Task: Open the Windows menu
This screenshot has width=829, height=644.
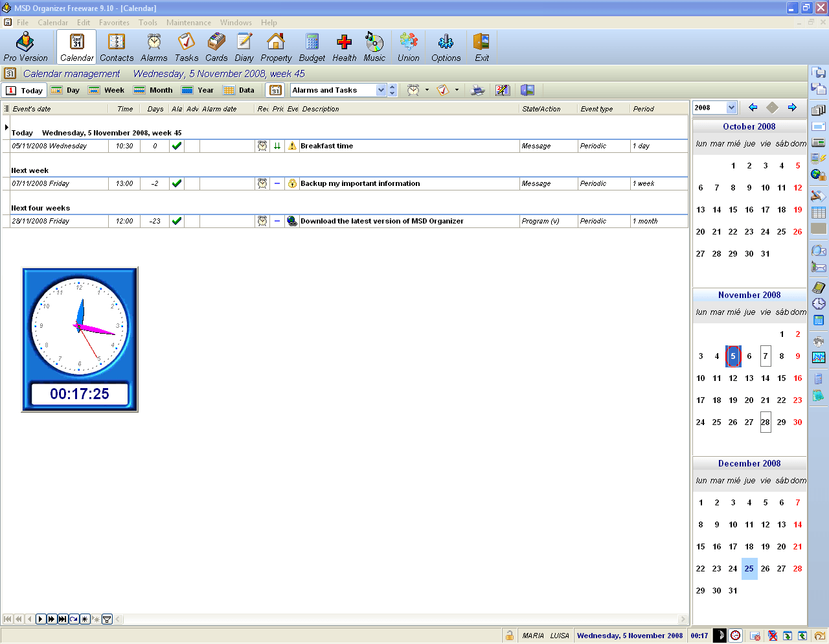Action: coord(236,22)
